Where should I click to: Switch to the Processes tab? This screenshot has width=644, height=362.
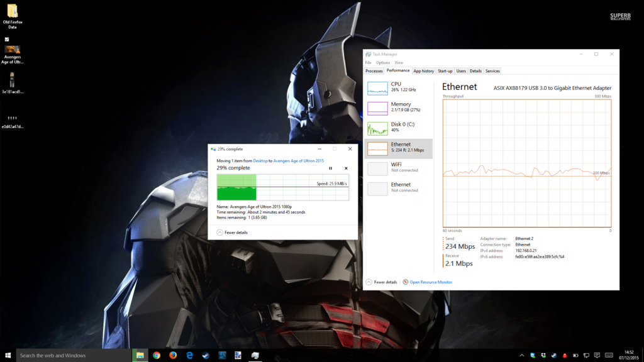374,71
